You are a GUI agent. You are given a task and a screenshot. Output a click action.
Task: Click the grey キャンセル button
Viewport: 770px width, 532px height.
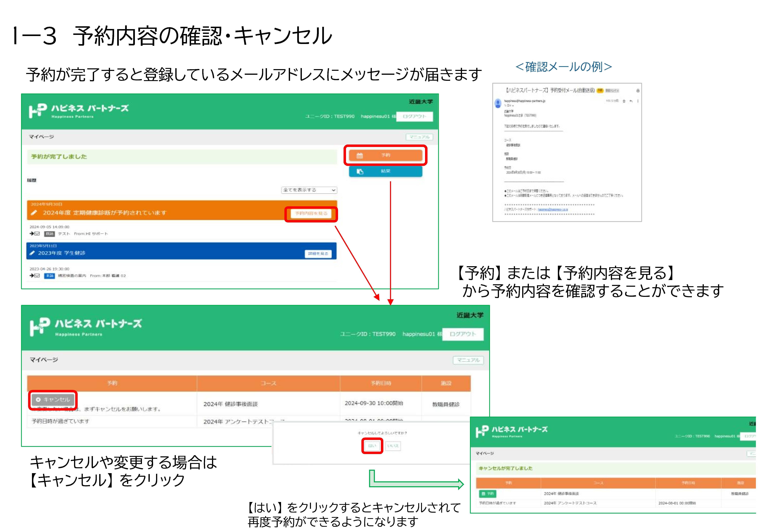(53, 400)
